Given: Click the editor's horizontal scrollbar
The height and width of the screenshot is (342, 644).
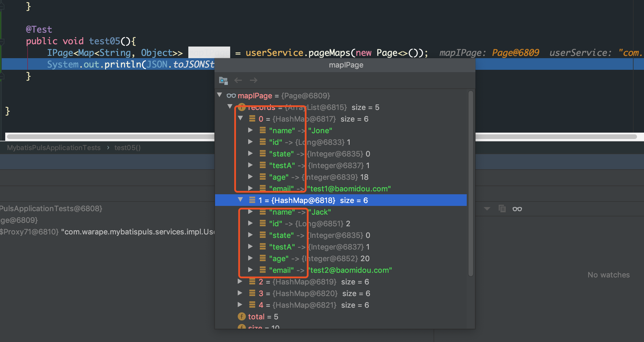Looking at the screenshot, I should [x=110, y=137].
